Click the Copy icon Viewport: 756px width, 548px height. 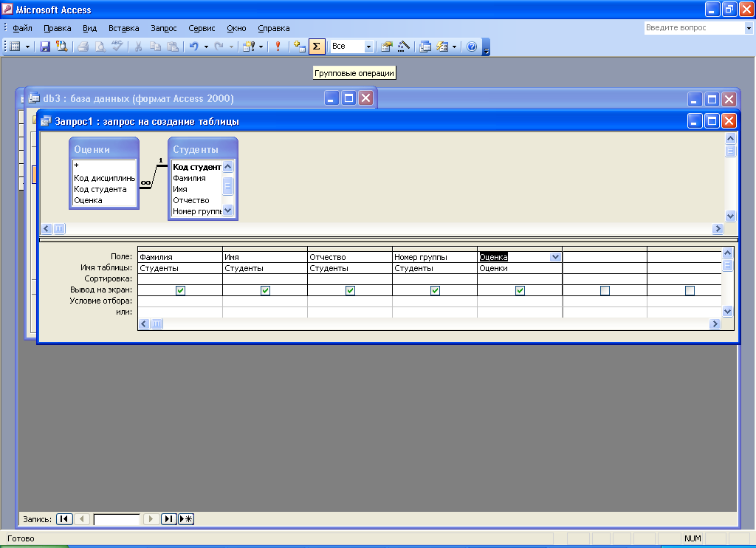[x=155, y=47]
